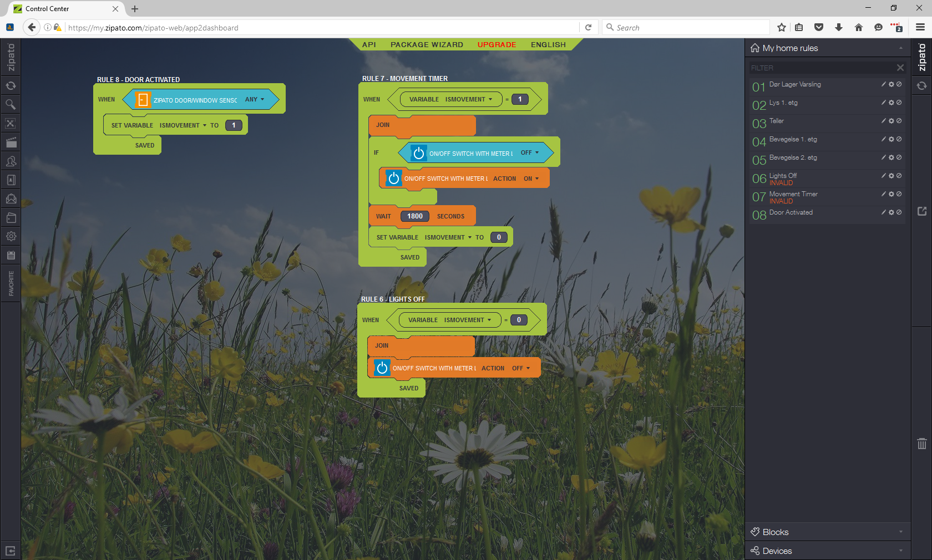This screenshot has height=560, width=932.
Task: Click the rules FILTER input field
Action: (x=821, y=68)
